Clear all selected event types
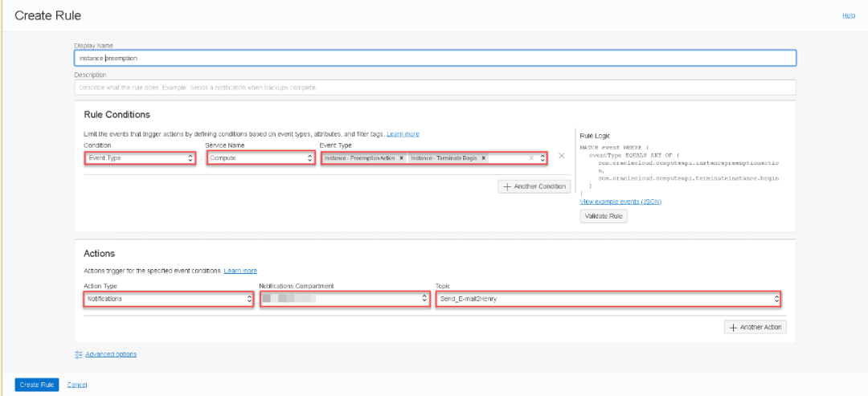868x396 pixels. [x=530, y=158]
